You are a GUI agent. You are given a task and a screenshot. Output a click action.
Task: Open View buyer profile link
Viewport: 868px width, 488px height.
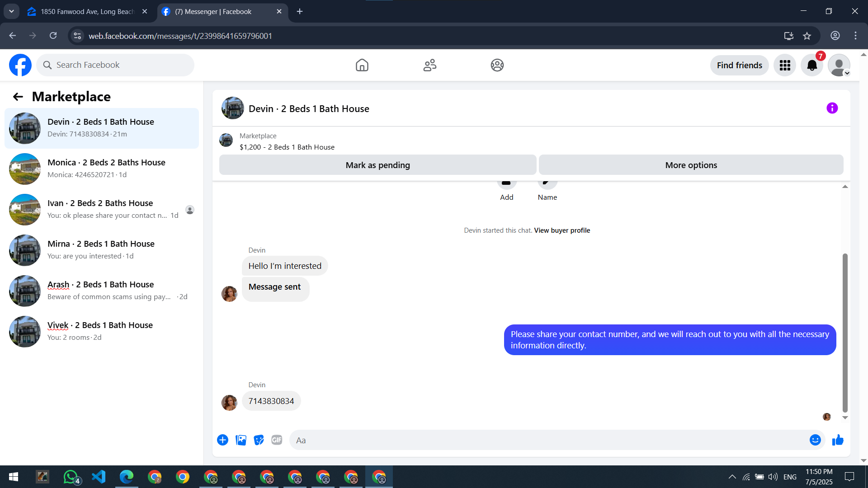click(x=562, y=230)
